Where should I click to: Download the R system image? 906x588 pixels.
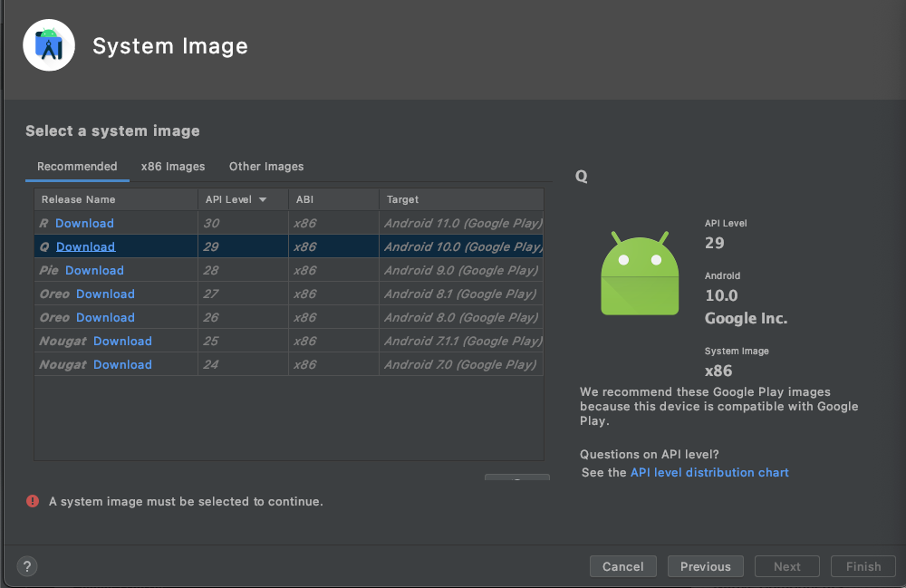click(84, 224)
